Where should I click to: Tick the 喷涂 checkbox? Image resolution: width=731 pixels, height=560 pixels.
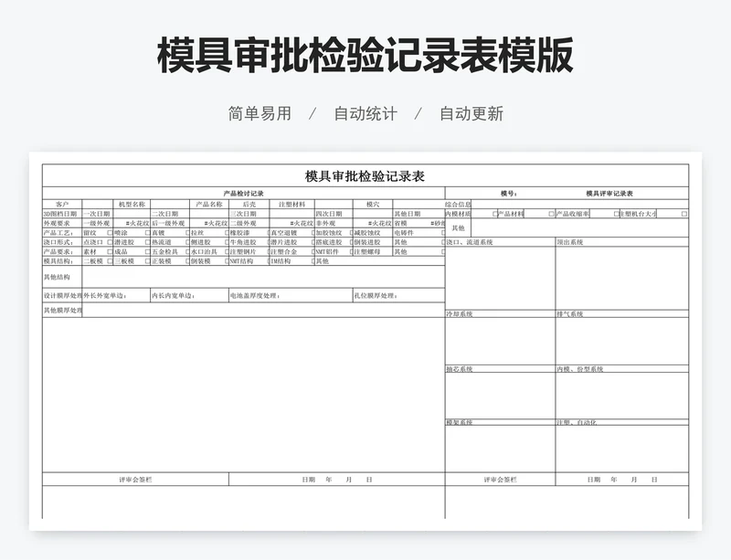point(148,233)
